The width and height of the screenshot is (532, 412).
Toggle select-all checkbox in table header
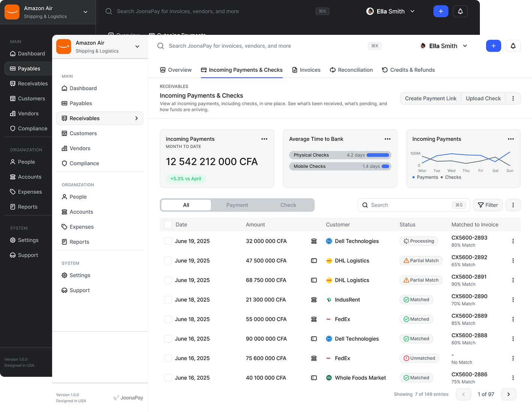click(x=168, y=224)
